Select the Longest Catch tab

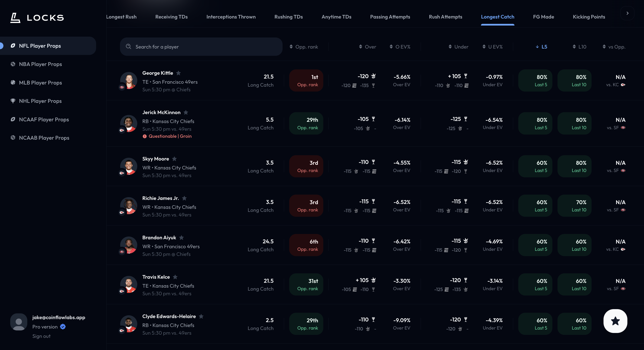click(x=498, y=17)
